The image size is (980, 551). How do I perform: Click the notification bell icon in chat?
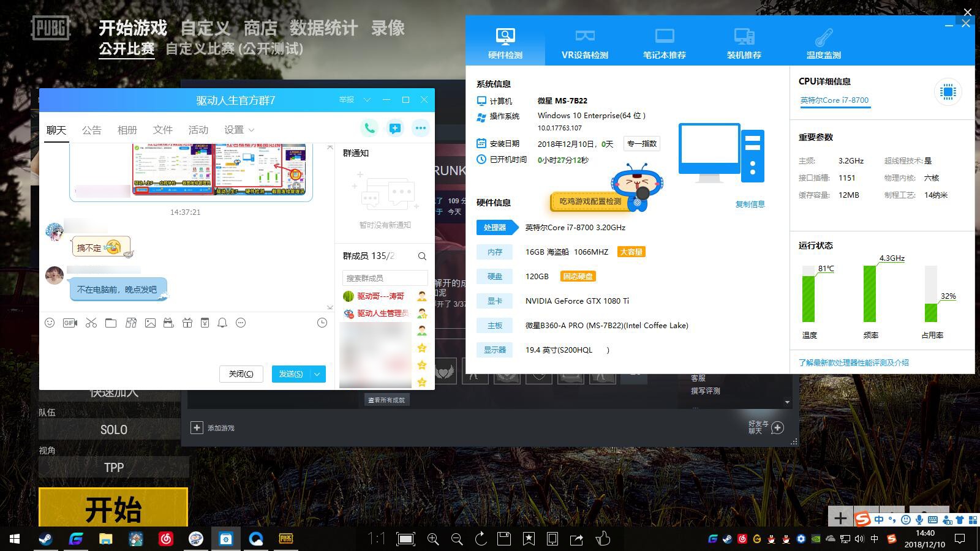click(222, 323)
